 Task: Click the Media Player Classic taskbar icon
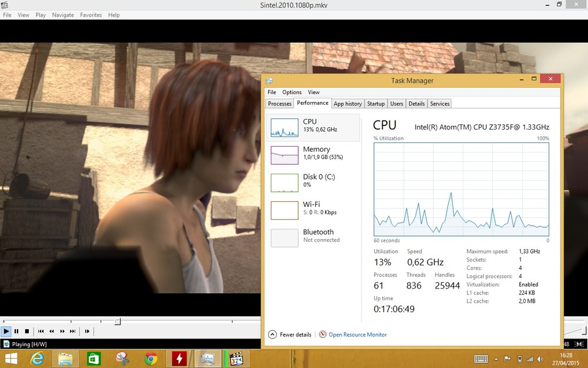click(x=236, y=359)
